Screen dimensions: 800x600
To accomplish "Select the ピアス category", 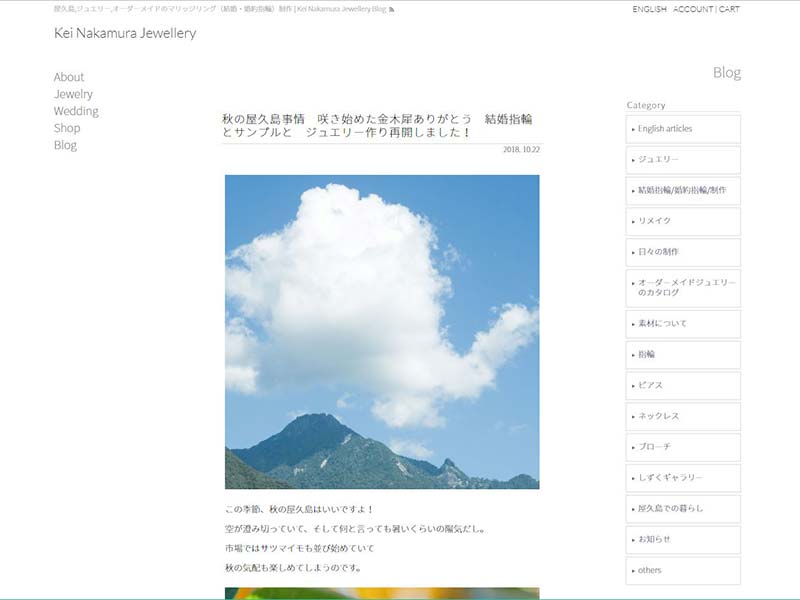I will tap(684, 385).
